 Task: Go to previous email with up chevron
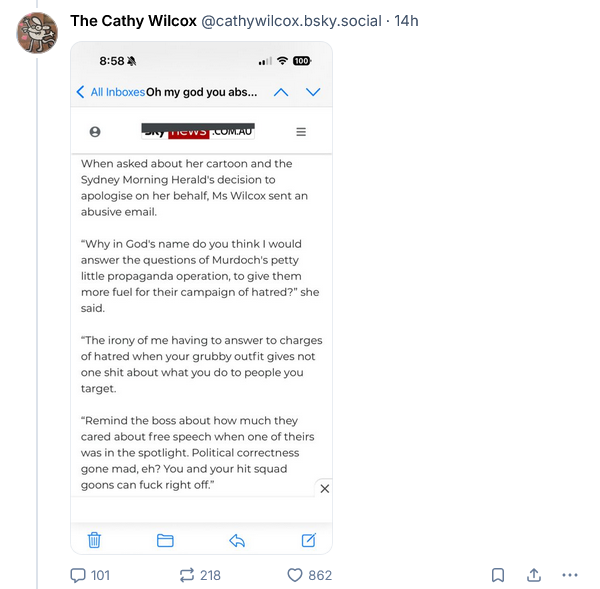point(281,92)
